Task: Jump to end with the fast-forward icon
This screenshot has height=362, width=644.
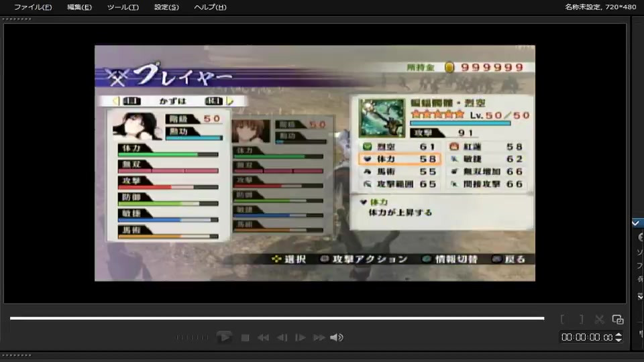Action: [x=319, y=337]
